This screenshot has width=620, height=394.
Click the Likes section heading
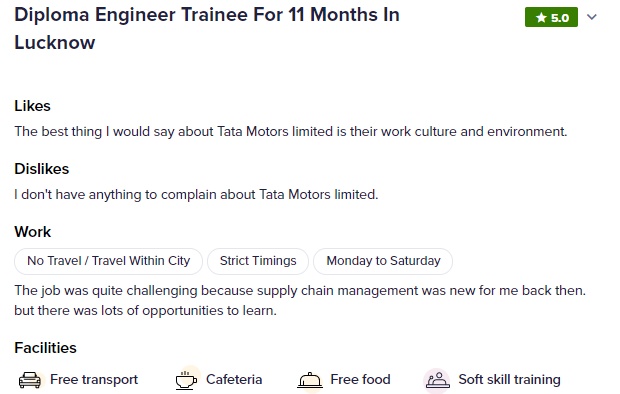[x=32, y=106]
